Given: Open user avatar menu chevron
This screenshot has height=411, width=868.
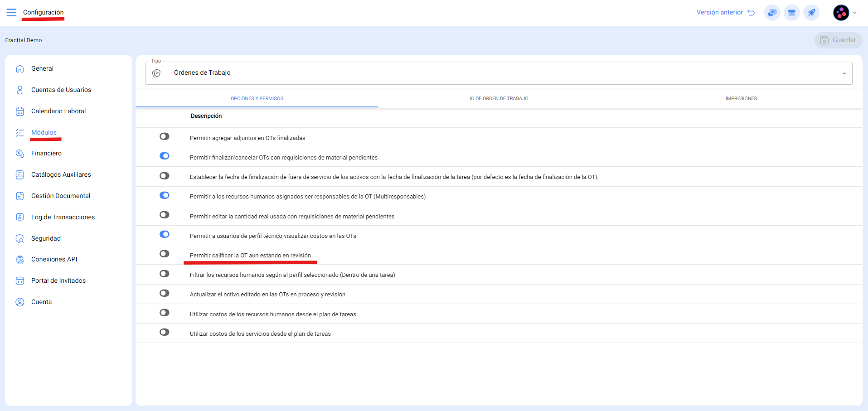Looking at the screenshot, I should pyautogui.click(x=854, y=13).
